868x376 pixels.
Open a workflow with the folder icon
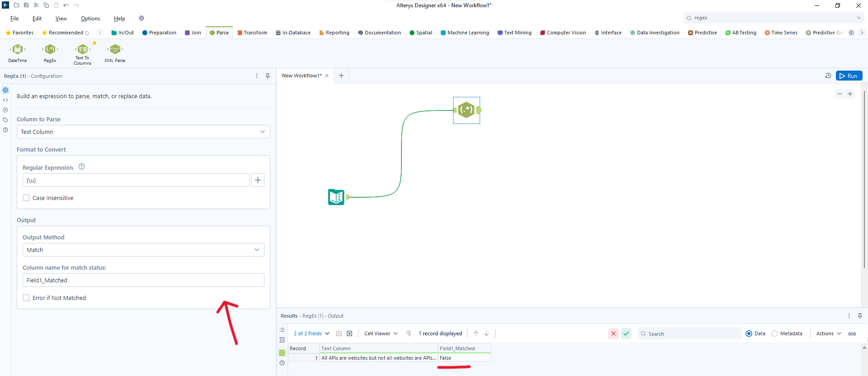click(16, 5)
